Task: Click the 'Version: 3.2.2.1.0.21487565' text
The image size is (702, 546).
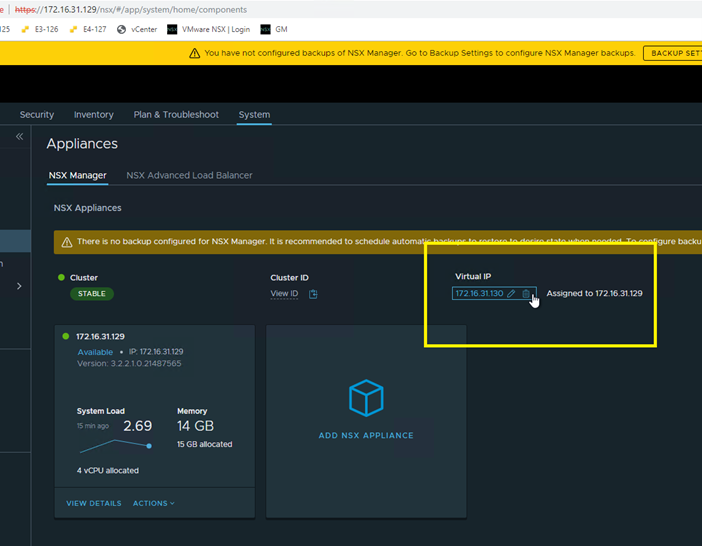Action: 129,363
